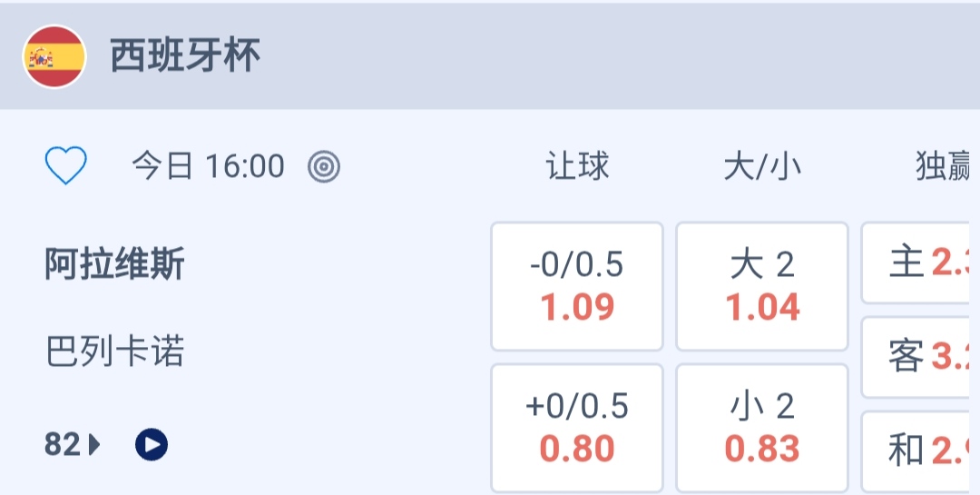This screenshot has height=495, width=980.
Task: Click the 今日 16:00 match time
Action: click(208, 166)
